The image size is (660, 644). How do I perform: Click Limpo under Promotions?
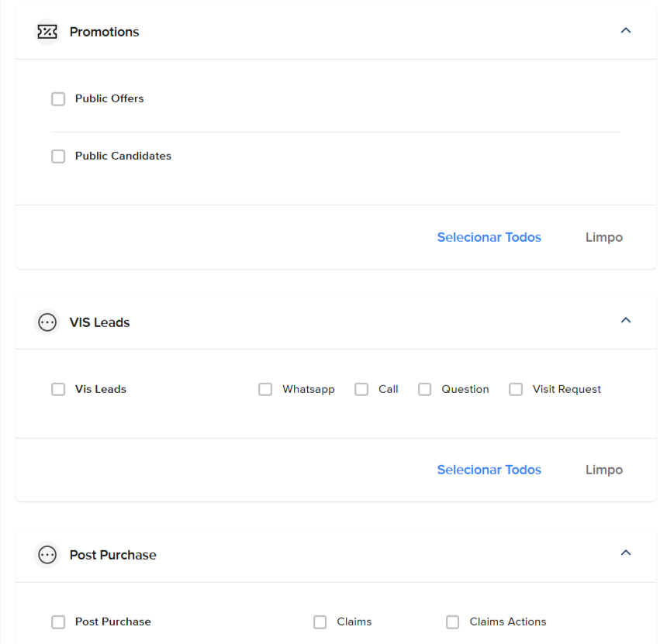[x=604, y=237]
